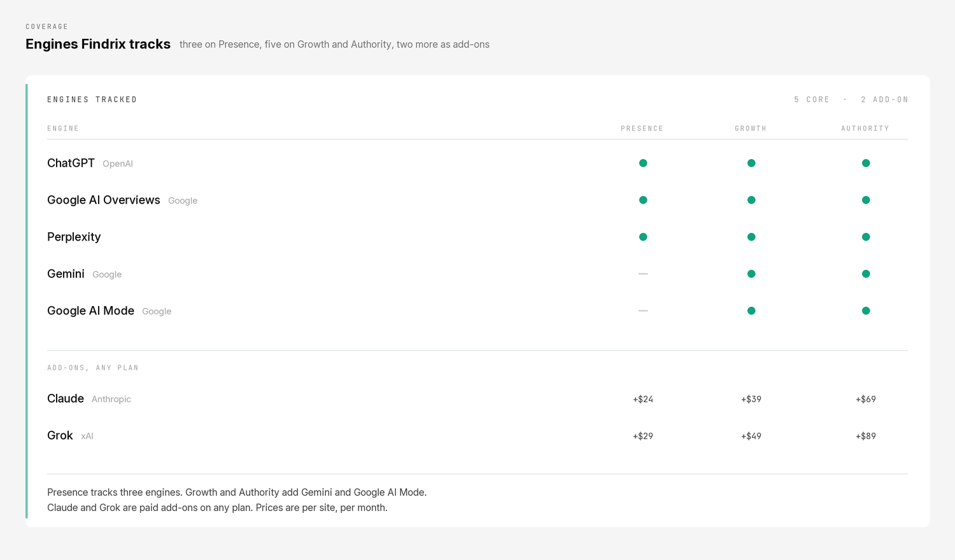Select Grok's +$29 Presence price
The height and width of the screenshot is (560, 955).
coord(643,436)
